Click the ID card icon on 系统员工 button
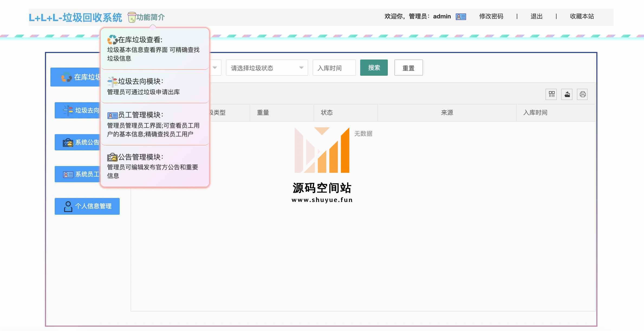 (x=68, y=175)
